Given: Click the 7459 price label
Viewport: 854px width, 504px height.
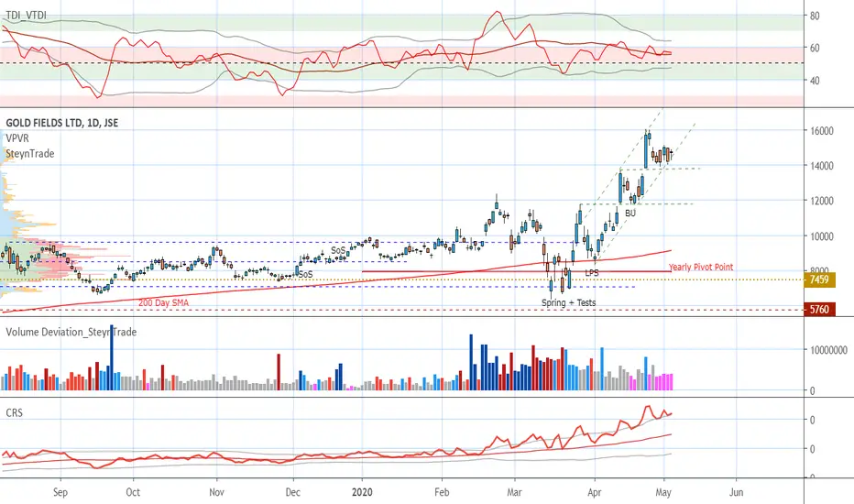Looking at the screenshot, I should pos(819,279).
